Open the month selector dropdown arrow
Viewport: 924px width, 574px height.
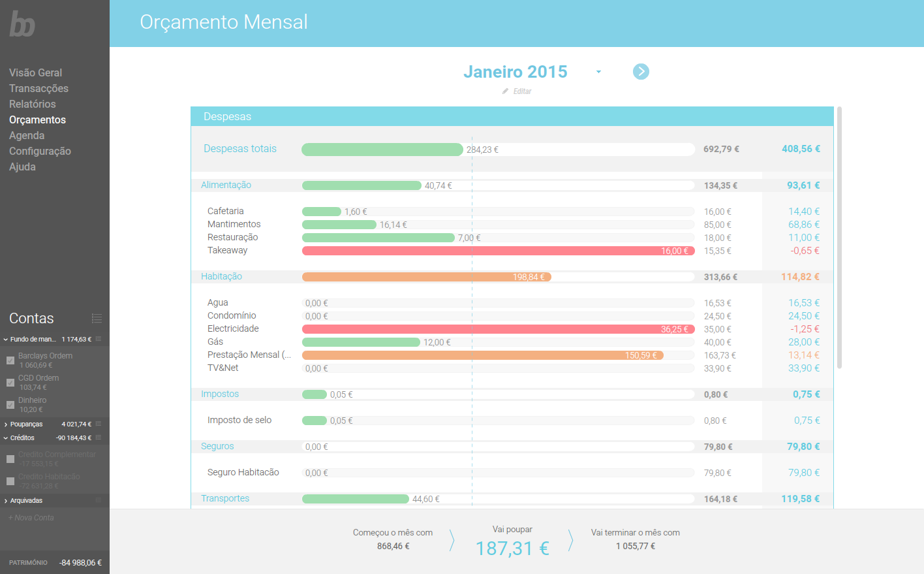pos(598,72)
